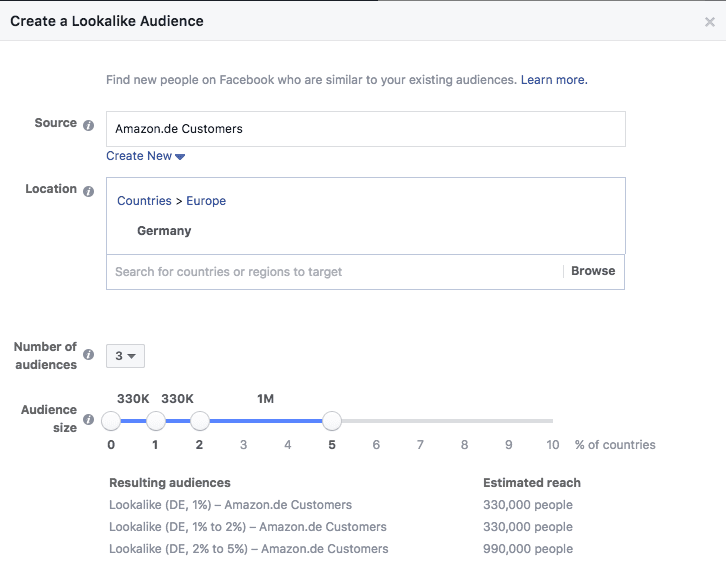Screen dimensions: 726x575
Task: Click the Countries breadcrumb link
Action: 144,201
